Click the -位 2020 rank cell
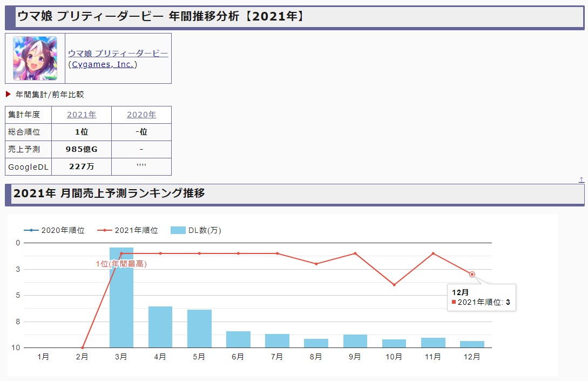This screenshot has height=381, width=588. (141, 132)
